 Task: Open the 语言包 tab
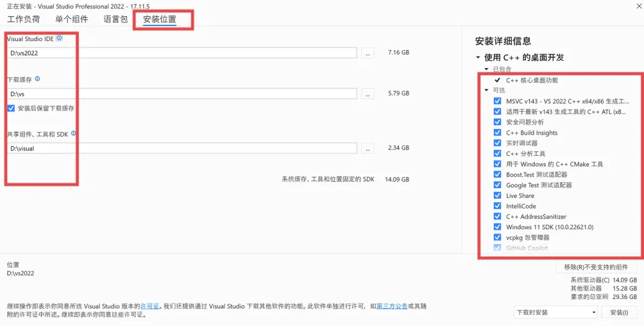click(x=116, y=19)
